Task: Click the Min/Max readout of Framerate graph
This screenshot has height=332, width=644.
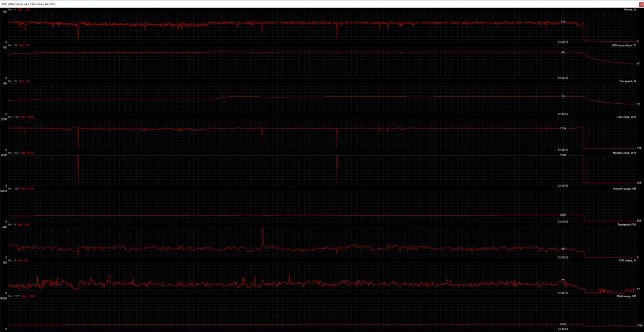Action: tap(19, 224)
